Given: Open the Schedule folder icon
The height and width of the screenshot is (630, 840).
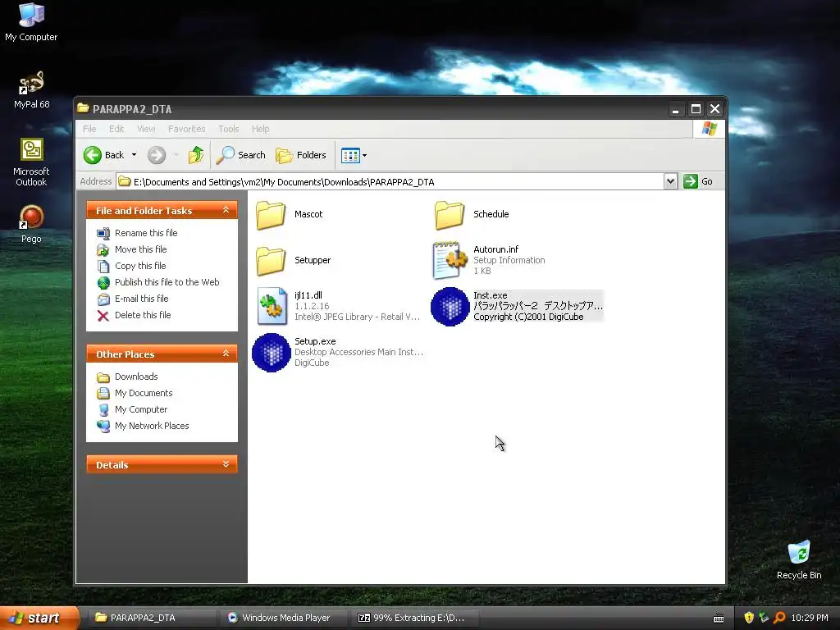Looking at the screenshot, I should click(450, 214).
